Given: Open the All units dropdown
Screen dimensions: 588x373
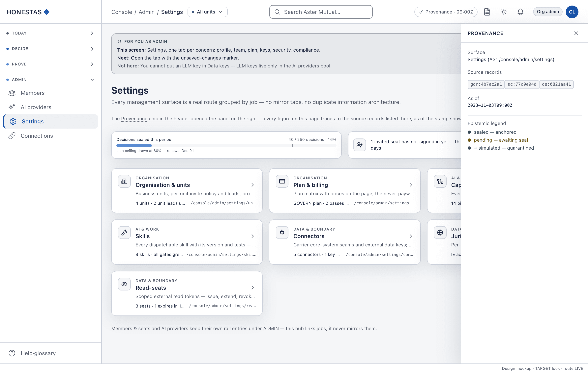Looking at the screenshot, I should [207, 12].
